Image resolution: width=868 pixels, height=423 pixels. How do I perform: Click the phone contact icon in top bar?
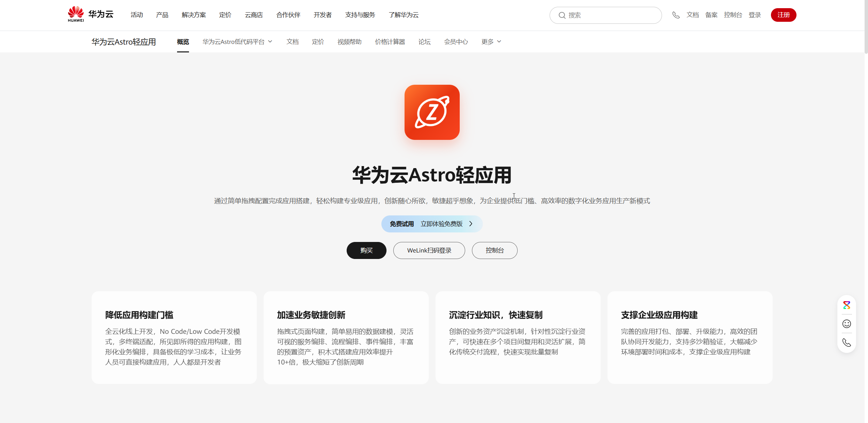pyautogui.click(x=676, y=15)
